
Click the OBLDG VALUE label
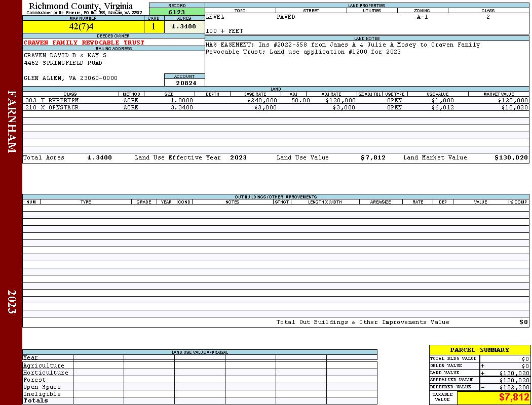(x=445, y=366)
